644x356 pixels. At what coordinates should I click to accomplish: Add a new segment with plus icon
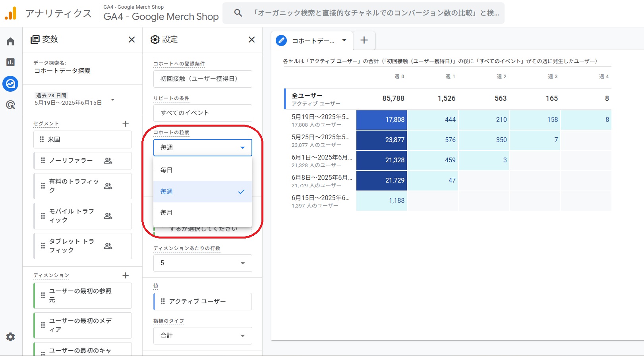pos(126,124)
